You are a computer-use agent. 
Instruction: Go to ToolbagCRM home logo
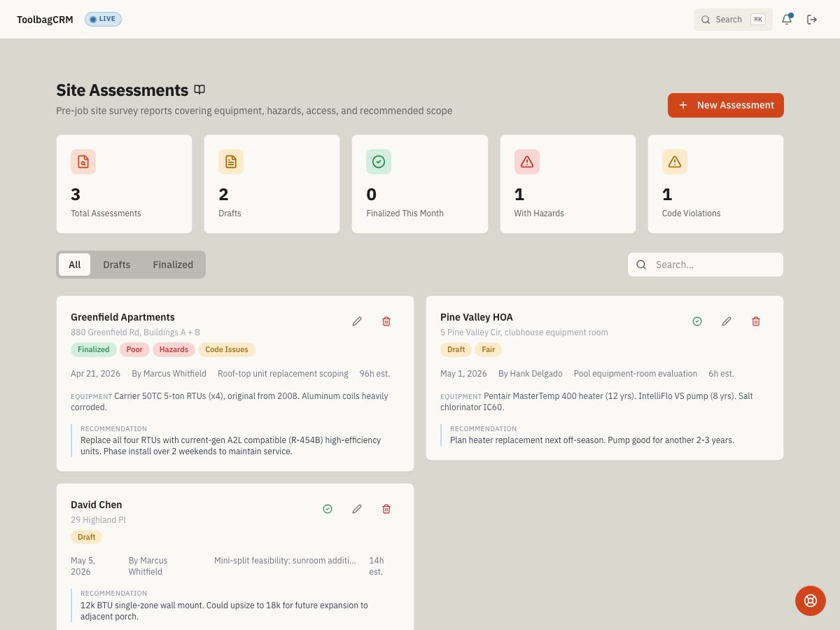point(45,20)
